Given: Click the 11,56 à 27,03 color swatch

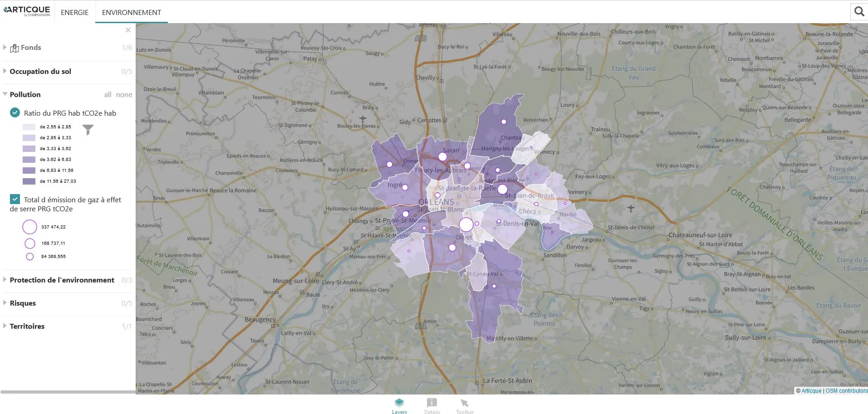Looking at the screenshot, I should click(x=29, y=181).
